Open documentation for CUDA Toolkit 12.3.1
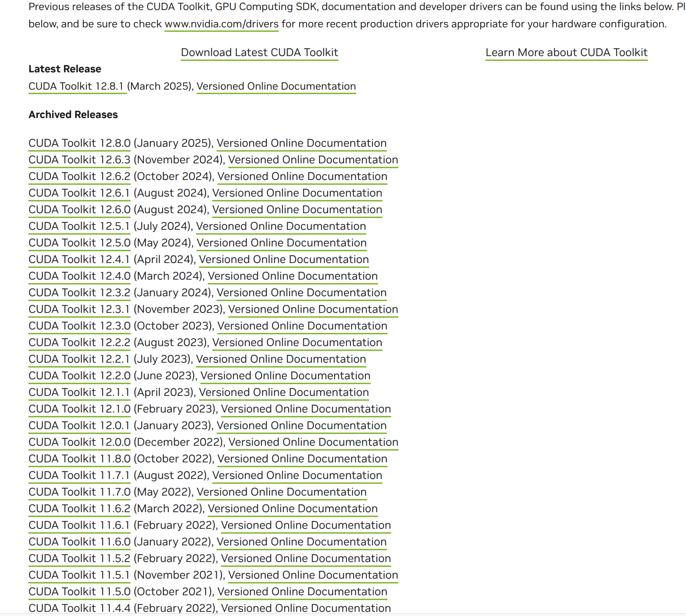The width and height of the screenshot is (686, 616). coord(313,309)
